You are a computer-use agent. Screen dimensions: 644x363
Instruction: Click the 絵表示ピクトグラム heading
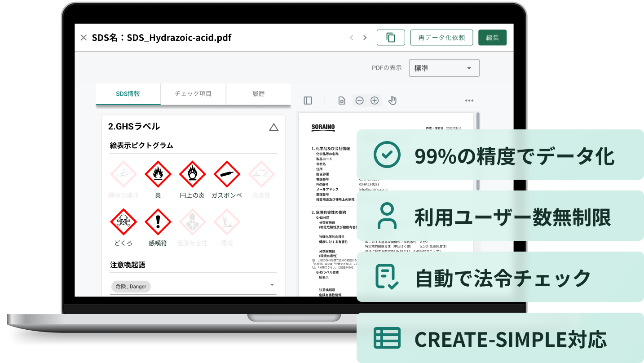(141, 145)
